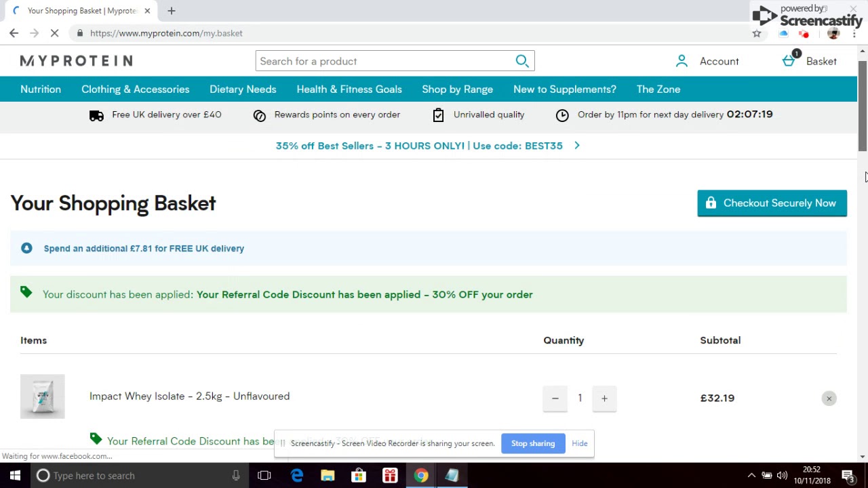Image resolution: width=868 pixels, height=488 pixels.
Task: Click the page vertical scrollbar thumb
Action: coord(863,106)
